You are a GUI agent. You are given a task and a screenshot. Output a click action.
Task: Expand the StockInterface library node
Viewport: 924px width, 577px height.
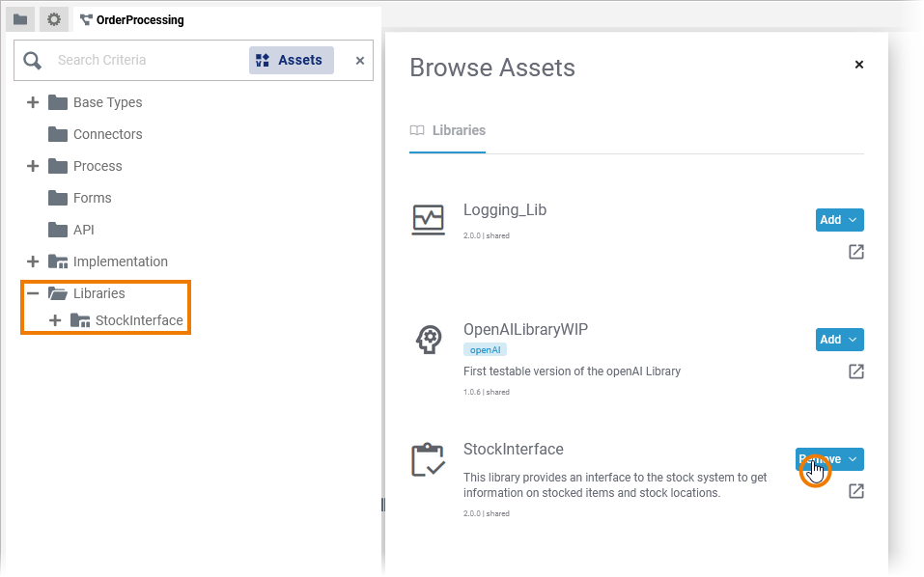coord(55,320)
